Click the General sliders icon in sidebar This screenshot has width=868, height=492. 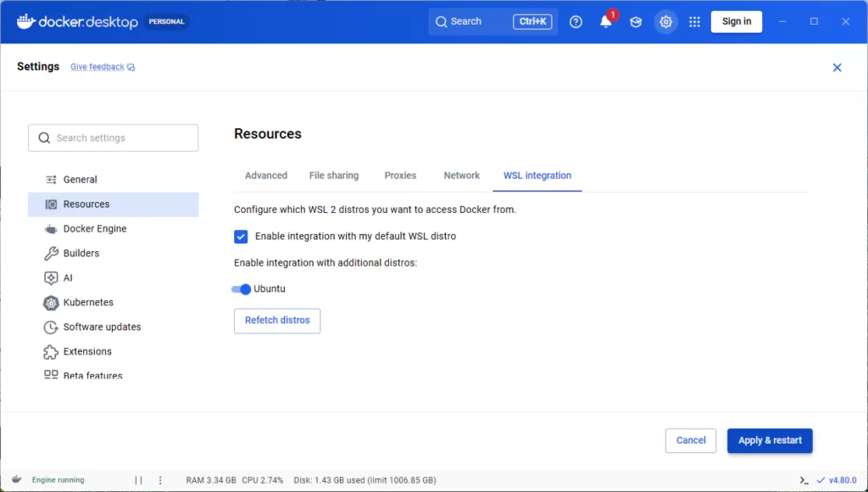click(x=51, y=180)
